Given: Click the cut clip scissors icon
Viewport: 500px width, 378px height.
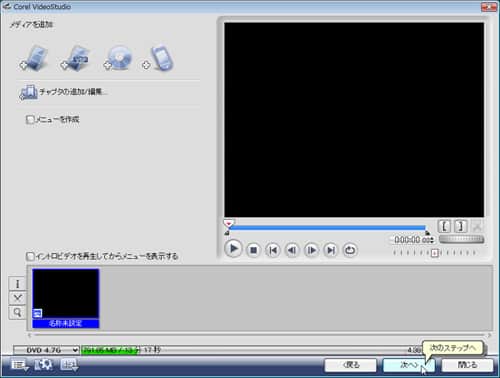Looking at the screenshot, I should point(477,227).
